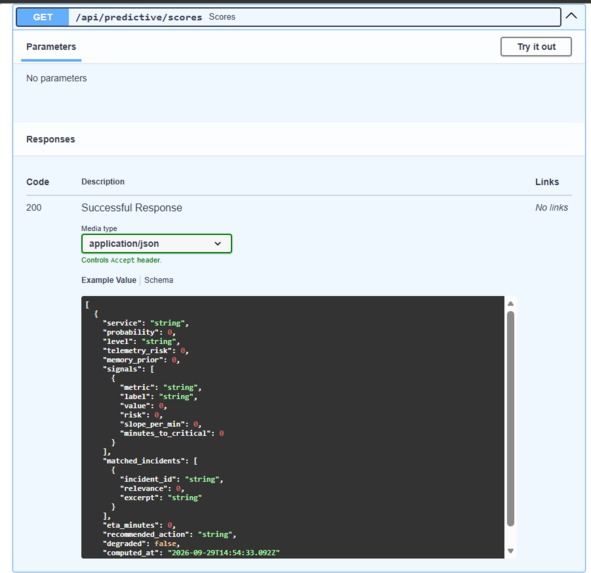Click the "computed_at" timestamp line
The image size is (591, 573).
[x=191, y=553]
